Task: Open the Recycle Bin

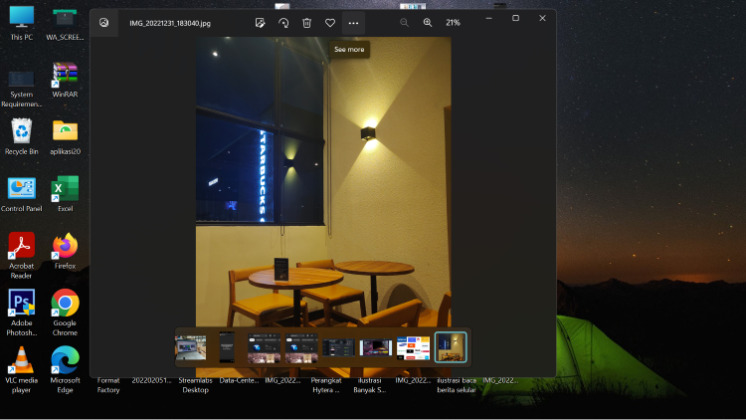Action: pos(21,137)
